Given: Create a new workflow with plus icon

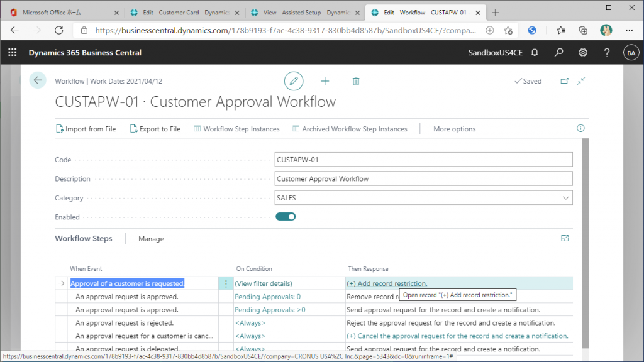Looking at the screenshot, I should pos(325,81).
